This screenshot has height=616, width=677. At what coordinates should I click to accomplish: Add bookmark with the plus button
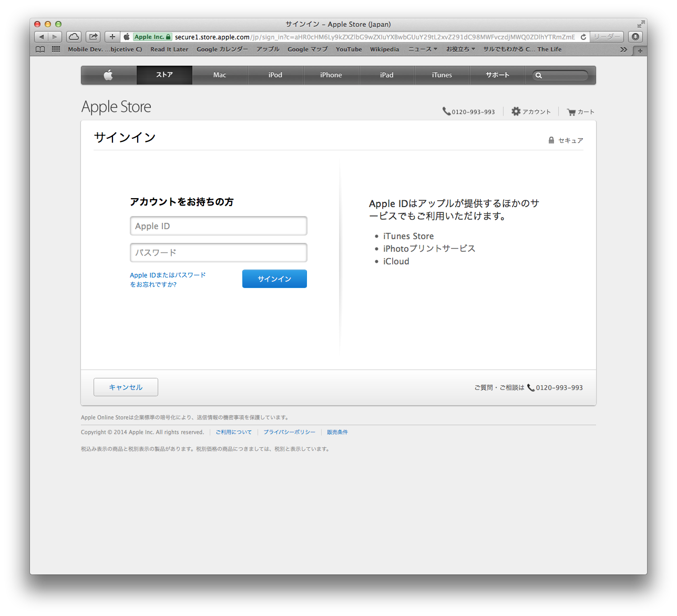pos(112,37)
